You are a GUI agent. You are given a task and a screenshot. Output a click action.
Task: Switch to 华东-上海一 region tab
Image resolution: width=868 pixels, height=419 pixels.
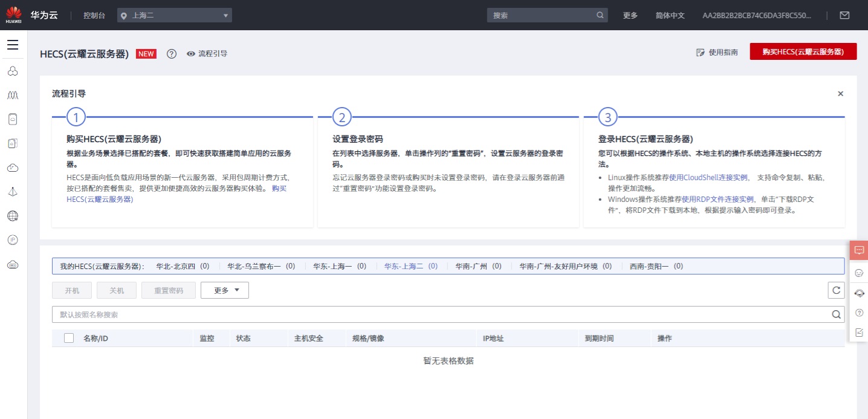click(340, 266)
